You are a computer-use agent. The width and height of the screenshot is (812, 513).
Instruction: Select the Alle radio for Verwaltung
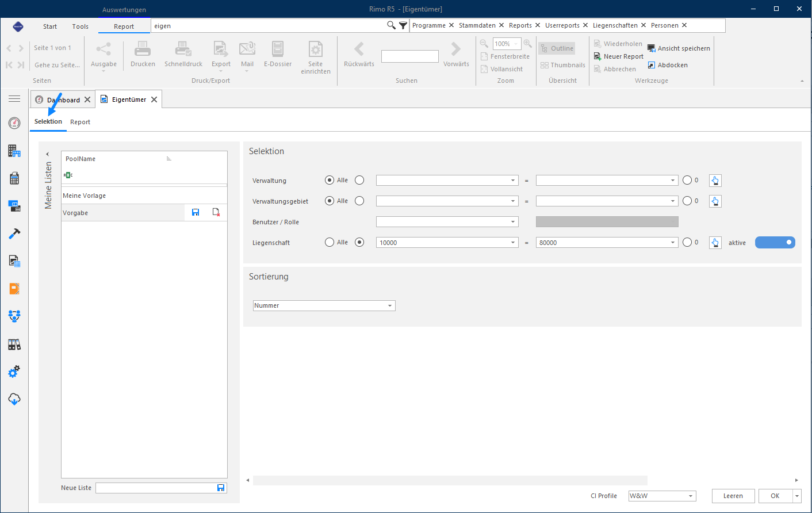point(330,180)
